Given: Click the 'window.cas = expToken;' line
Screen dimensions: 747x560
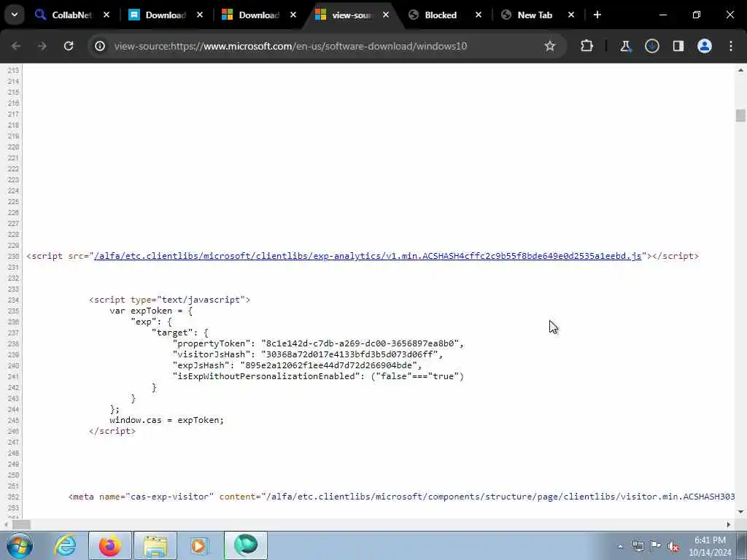Looking at the screenshot, I should (x=167, y=420).
